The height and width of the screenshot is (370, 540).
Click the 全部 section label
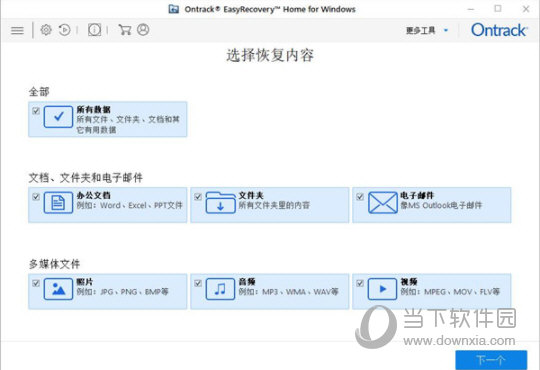pos(39,92)
